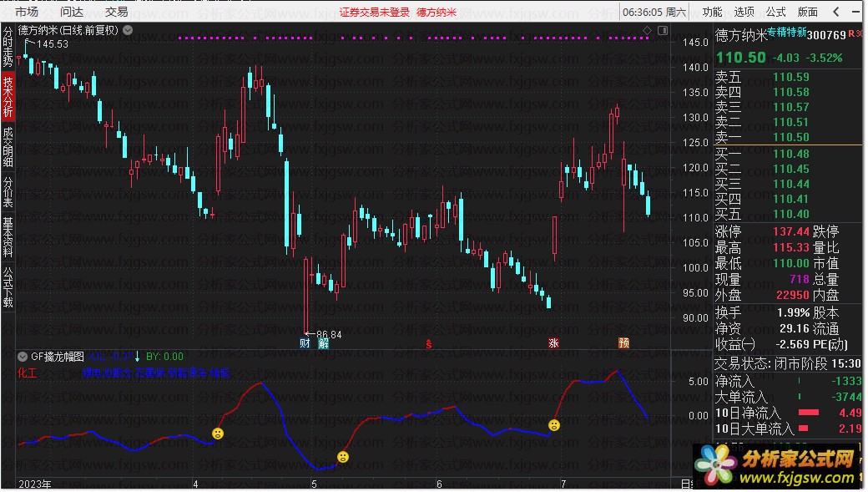Click the clock showing 06:36:05 周六
868x492 pixels.
[x=654, y=13]
